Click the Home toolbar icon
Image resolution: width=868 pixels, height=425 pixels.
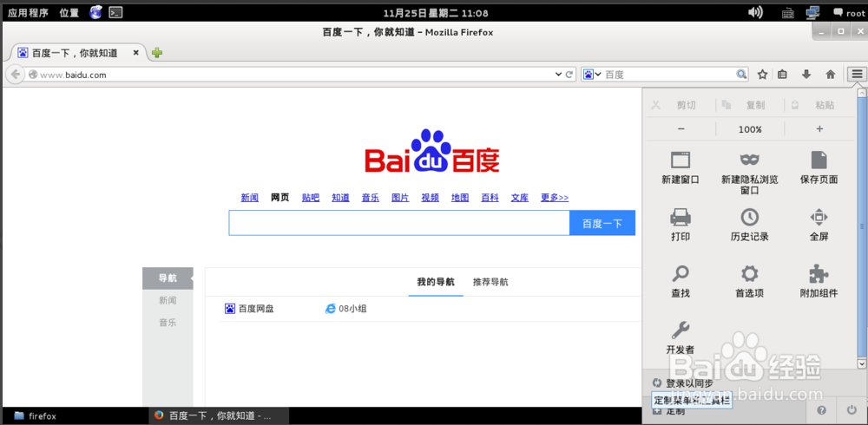(x=831, y=74)
